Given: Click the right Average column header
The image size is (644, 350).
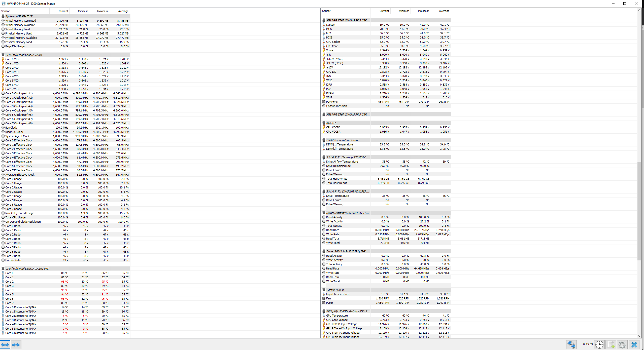Looking at the screenshot, I should [x=444, y=11].
